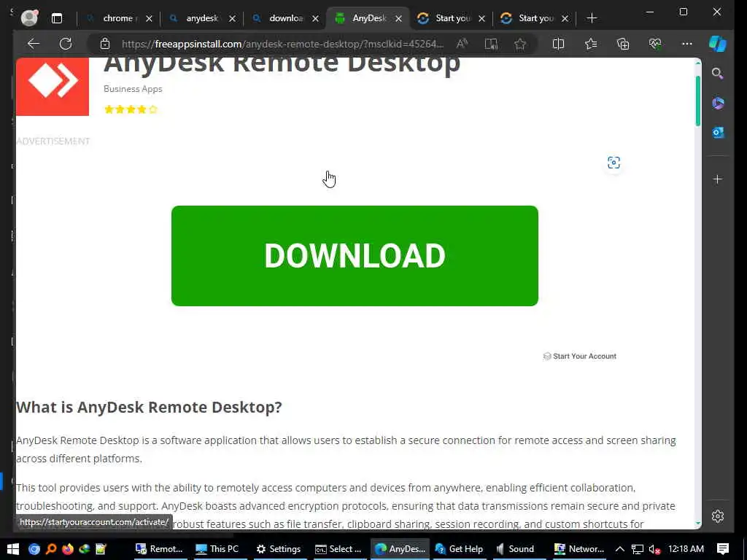The image size is (747, 560).
Task: Open the Microsoft 365 sidebar icon
Action: click(718, 103)
